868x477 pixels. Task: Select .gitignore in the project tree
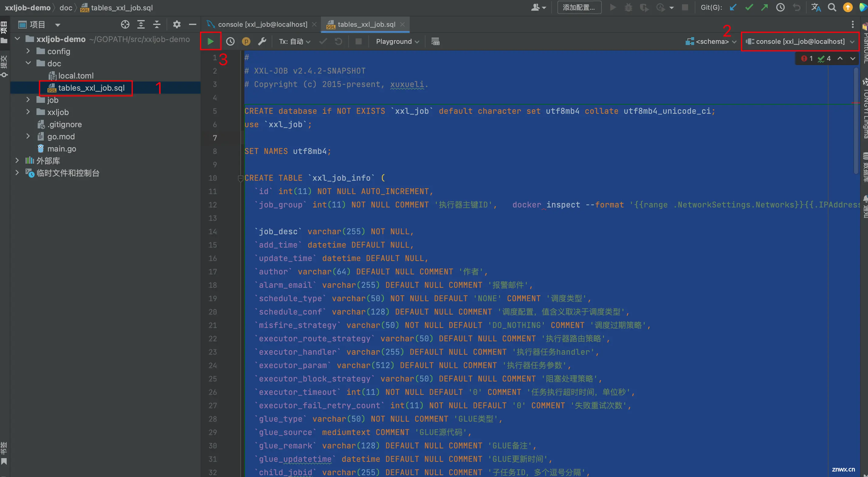click(x=65, y=124)
